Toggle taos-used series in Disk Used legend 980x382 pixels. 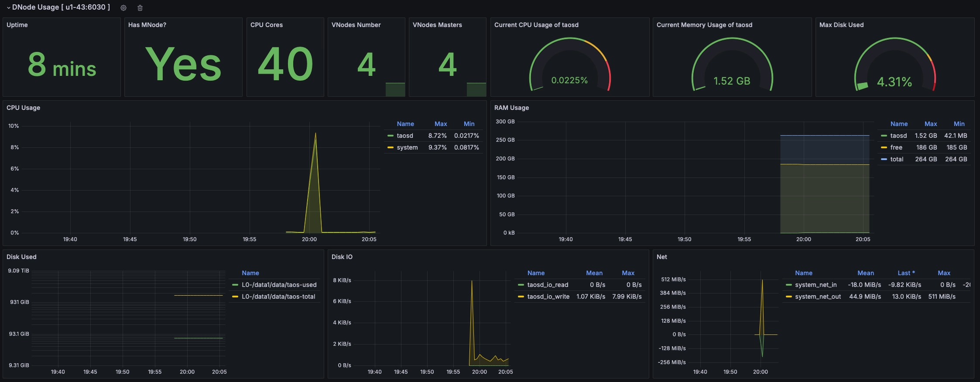point(279,285)
